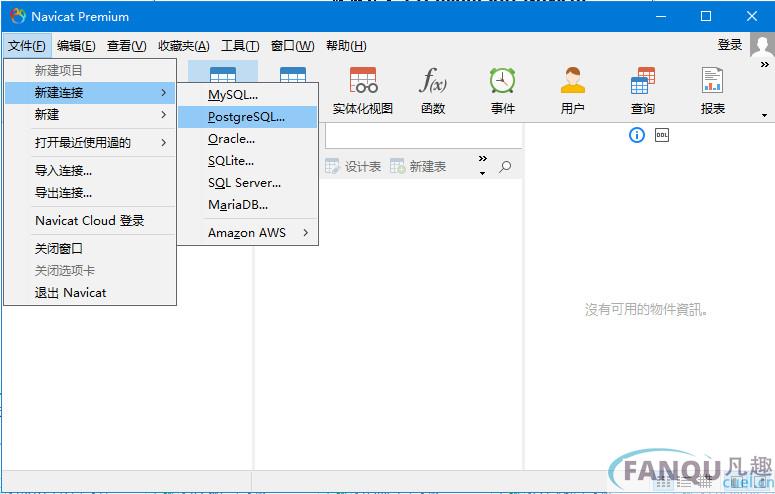This screenshot has width=775, height=494.
Task: Open the toolbar options dropdown arrow
Action: tap(764, 116)
